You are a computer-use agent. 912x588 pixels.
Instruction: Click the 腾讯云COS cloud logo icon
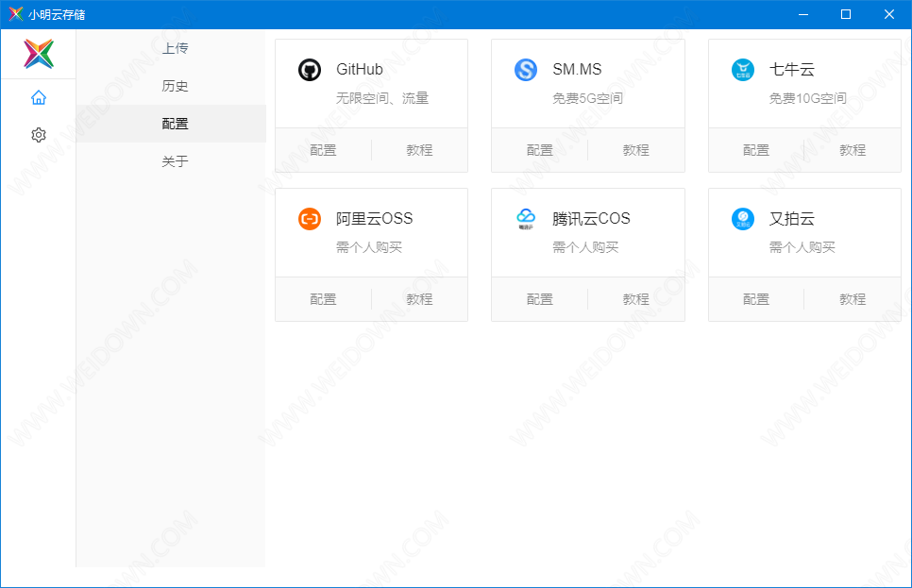526,219
